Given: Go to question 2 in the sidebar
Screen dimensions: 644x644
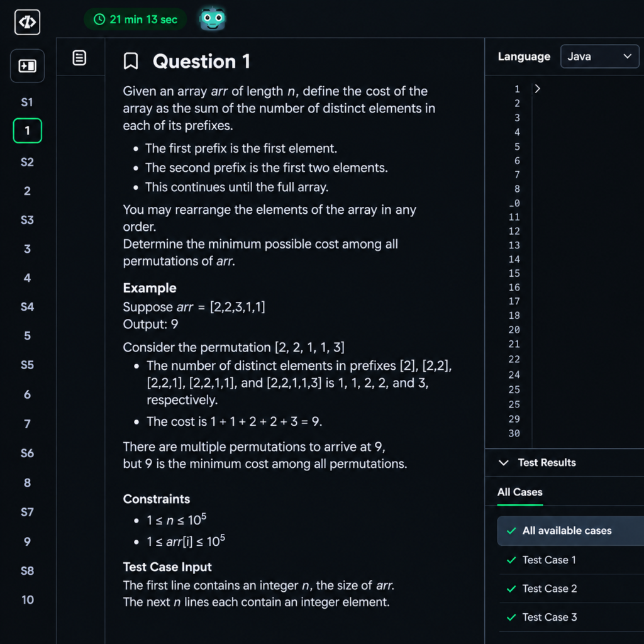Looking at the screenshot, I should point(27,191).
